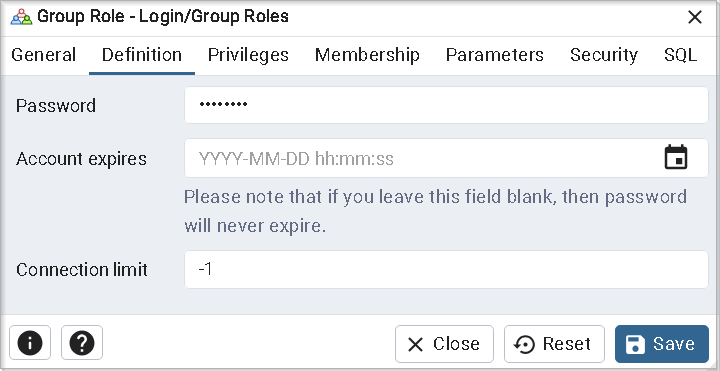Close the dialog with the title bar X

pos(695,17)
